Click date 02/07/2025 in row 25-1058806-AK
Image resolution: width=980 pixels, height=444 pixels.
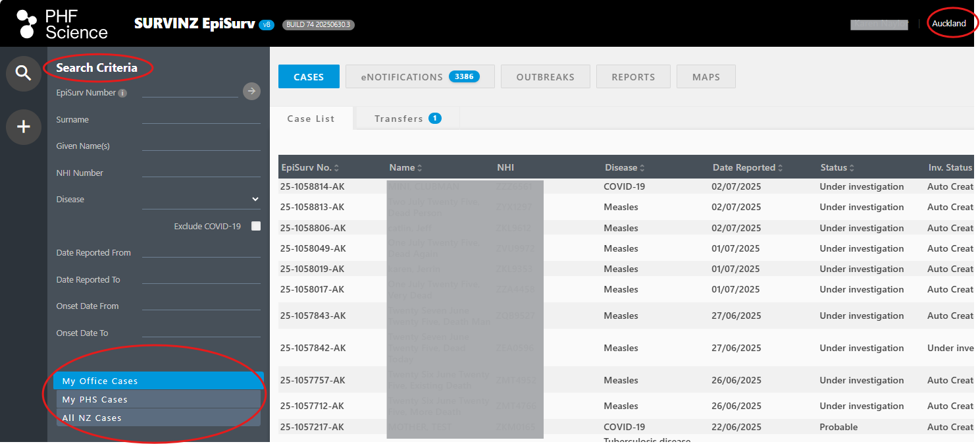point(736,229)
